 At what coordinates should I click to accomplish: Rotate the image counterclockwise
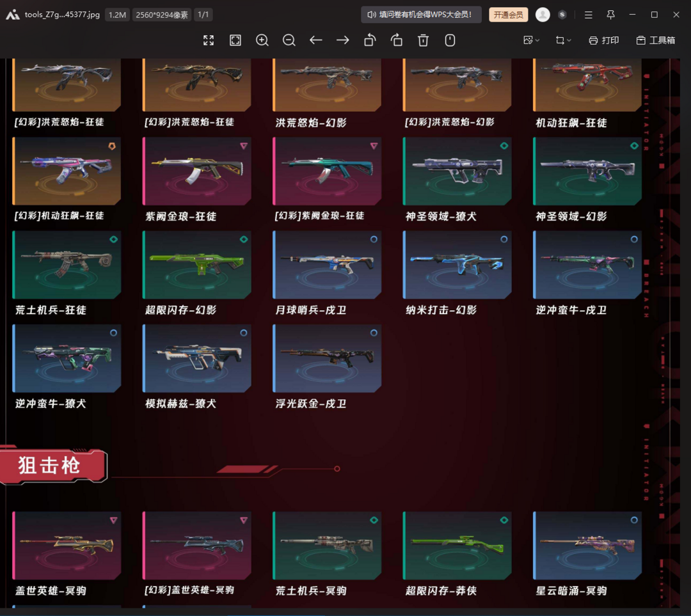370,40
